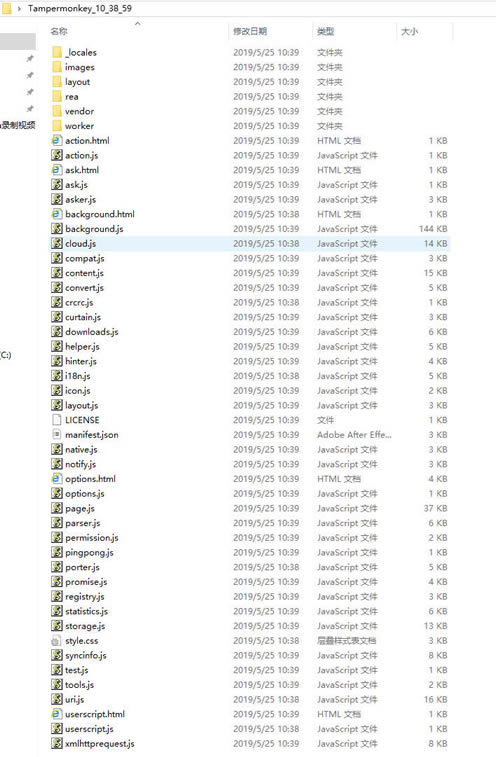
Task: Select the curtain.js file name
Action: 83,317
